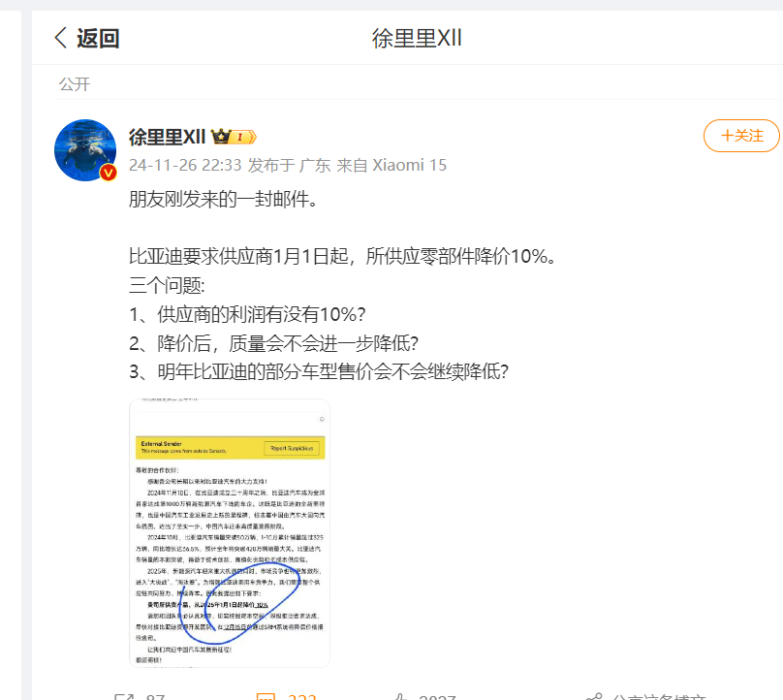The height and width of the screenshot is (700, 783).
Task: Click the 来自 Xiaomi 15 source label
Action: click(x=391, y=165)
